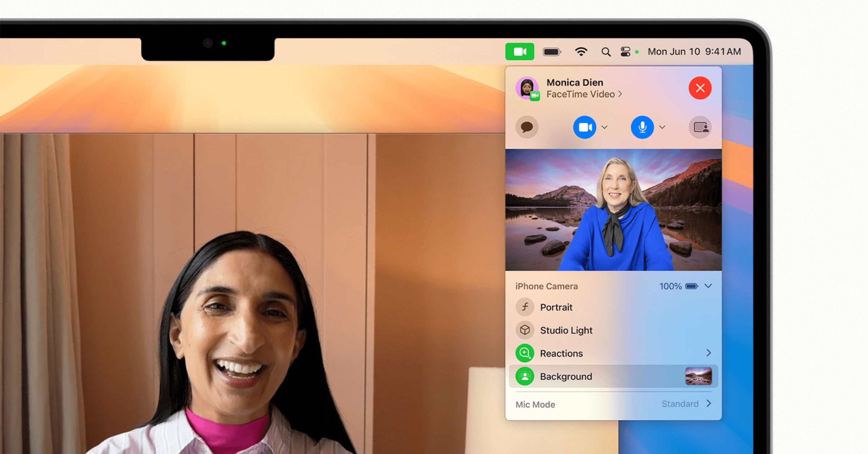Viewport: 868px width, 454px height.
Task: Toggle Portrait mode icon
Action: point(525,307)
